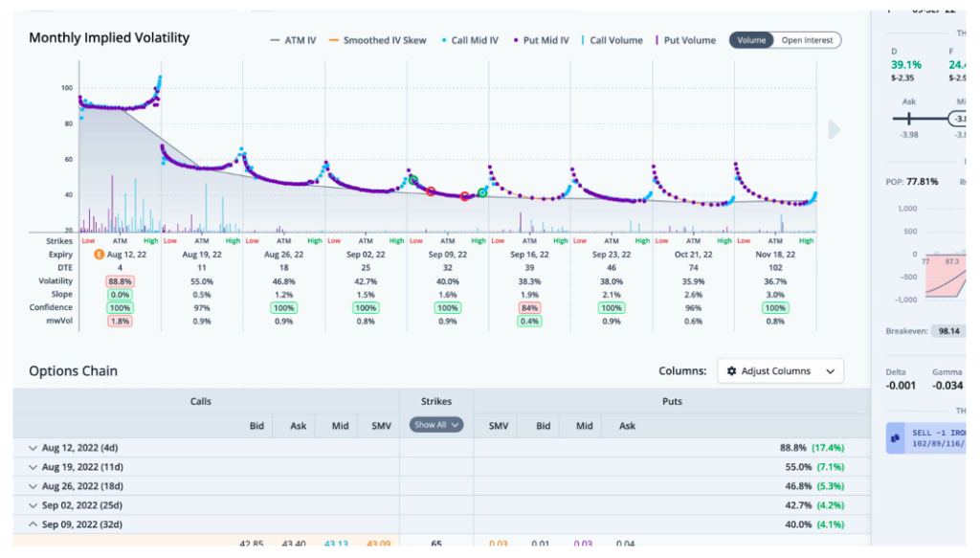
Task: Click the Aug 19, 22 expiry label
Action: (x=201, y=255)
